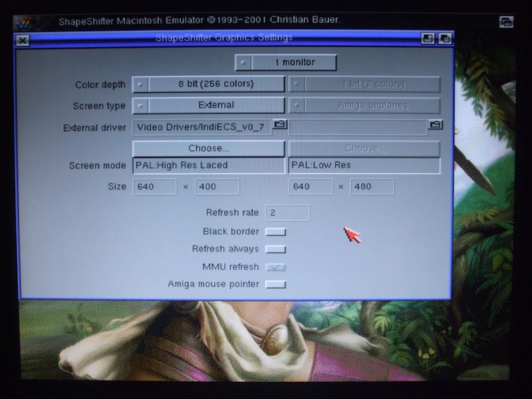Select the height field showing 400

point(217,187)
